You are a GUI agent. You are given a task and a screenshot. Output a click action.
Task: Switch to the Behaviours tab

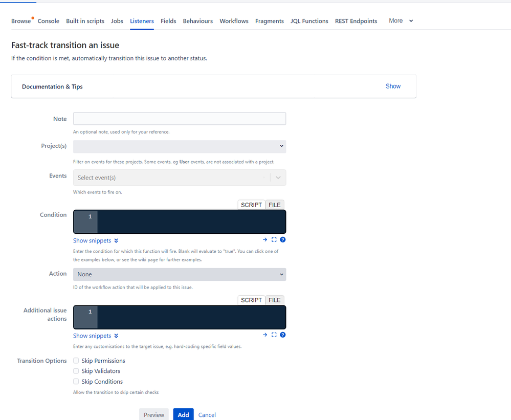pyautogui.click(x=198, y=21)
